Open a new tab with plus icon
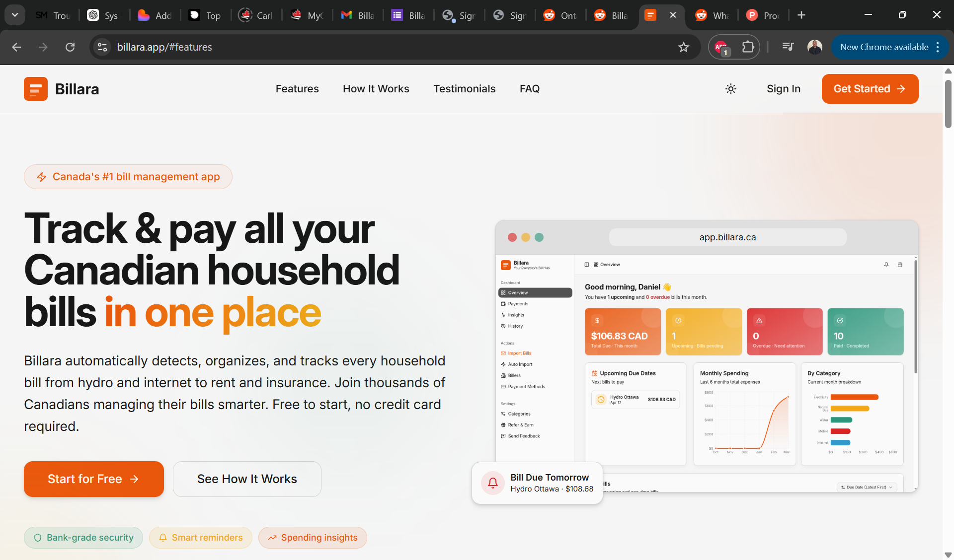Viewport: 954px width, 560px height. [x=801, y=15]
